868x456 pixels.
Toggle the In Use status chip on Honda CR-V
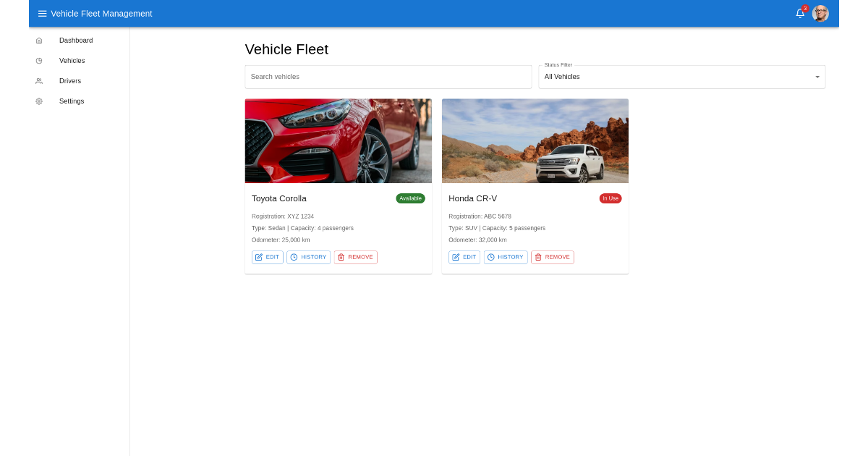pos(610,198)
